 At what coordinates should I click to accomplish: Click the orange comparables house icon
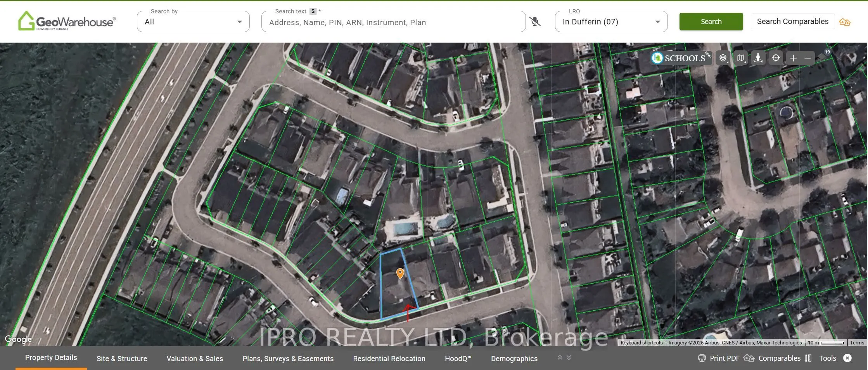coord(844,22)
